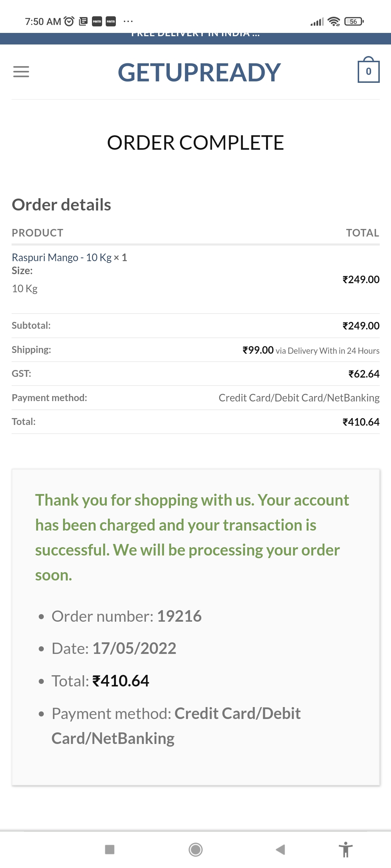Tap the alarm clock status icon
This screenshot has width=391, height=868.
(x=69, y=21)
